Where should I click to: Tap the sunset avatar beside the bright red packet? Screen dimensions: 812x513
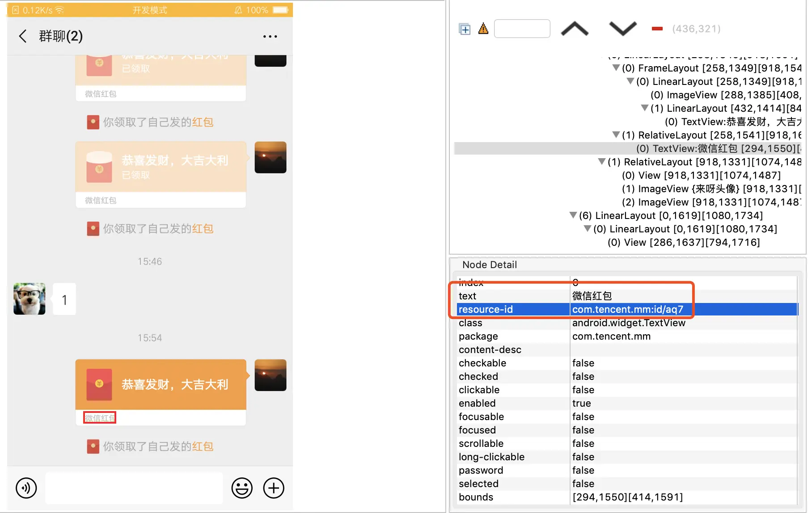point(271,375)
